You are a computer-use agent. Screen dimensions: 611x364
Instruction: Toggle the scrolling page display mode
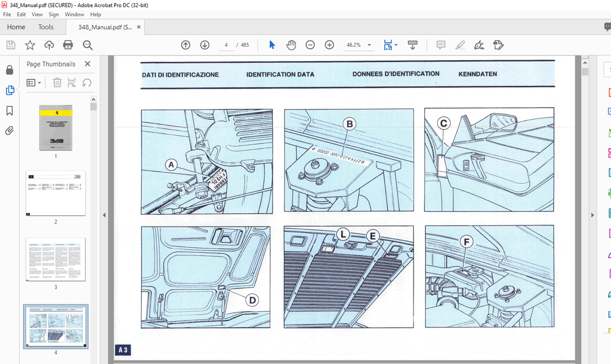tap(412, 44)
